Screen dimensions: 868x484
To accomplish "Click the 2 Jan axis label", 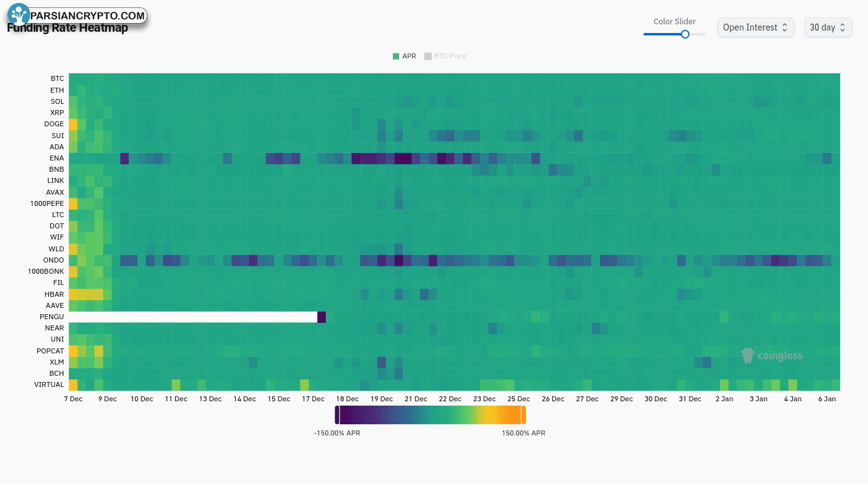I will [x=724, y=399].
